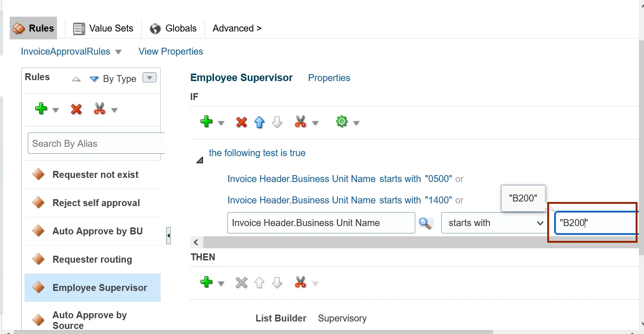Open the View Properties link

[171, 51]
